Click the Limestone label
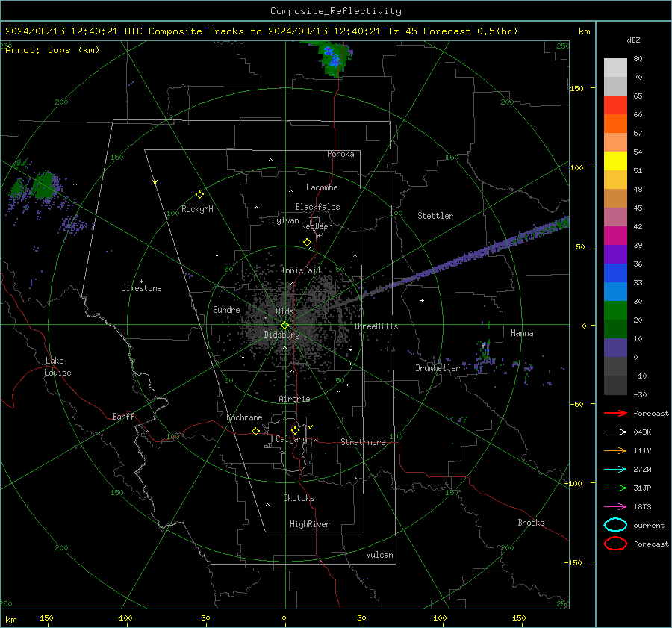This screenshot has height=628, width=672. click(x=141, y=288)
